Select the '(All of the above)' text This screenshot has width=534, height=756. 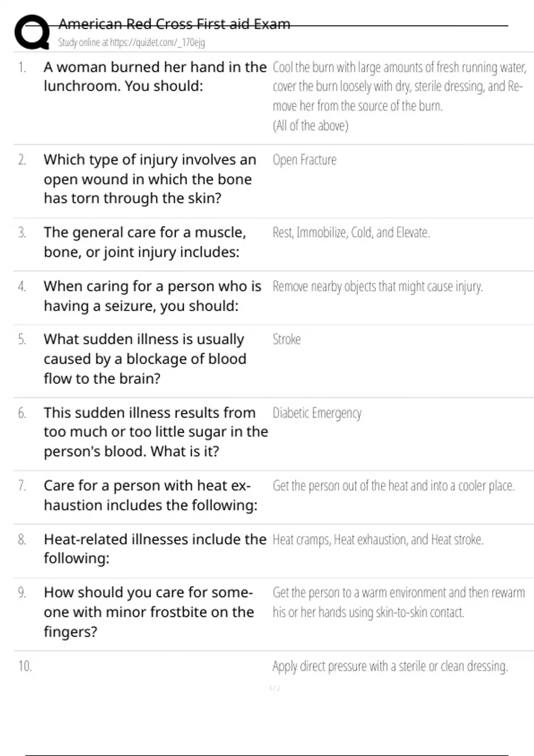[311, 126]
